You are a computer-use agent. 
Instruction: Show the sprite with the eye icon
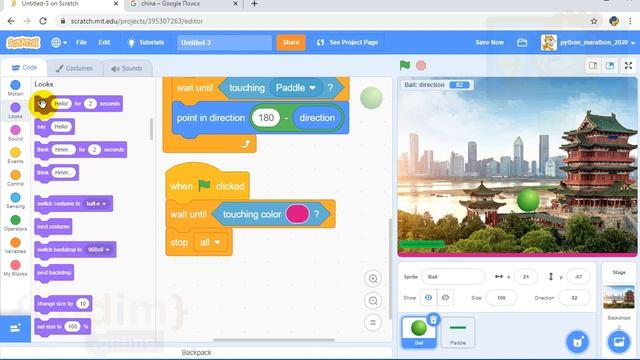428,298
